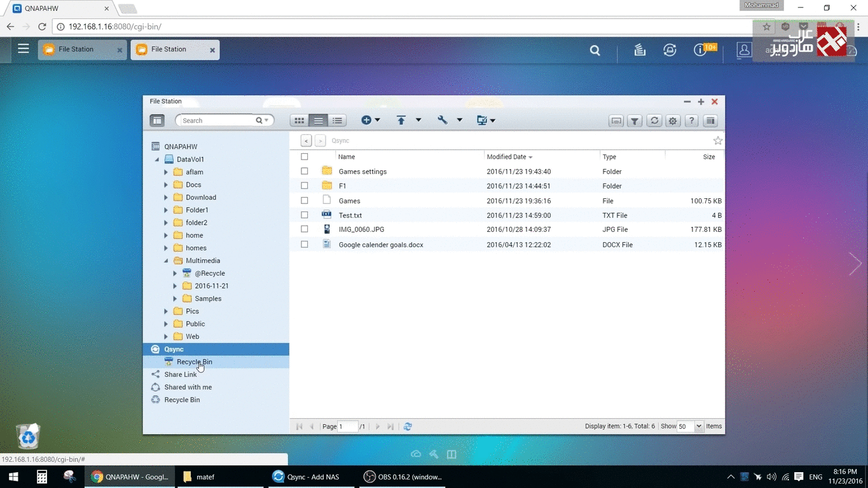Collapse the DataVol1 tree node
868x488 pixels.
(x=157, y=159)
